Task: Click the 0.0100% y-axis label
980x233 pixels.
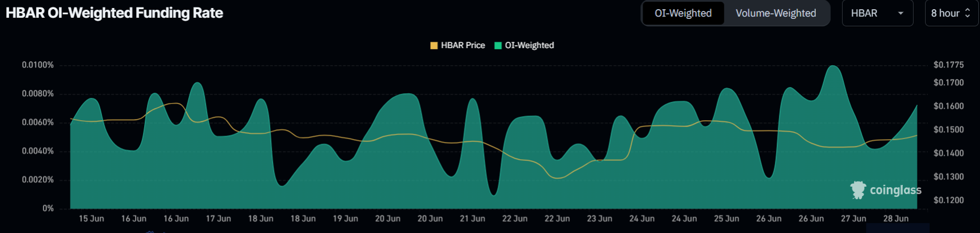Action: pyautogui.click(x=38, y=65)
